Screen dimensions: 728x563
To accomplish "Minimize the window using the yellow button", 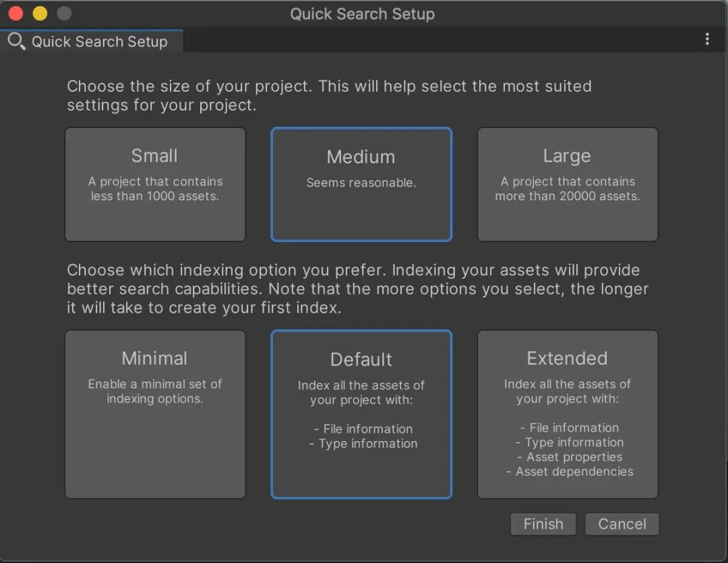I will click(40, 13).
